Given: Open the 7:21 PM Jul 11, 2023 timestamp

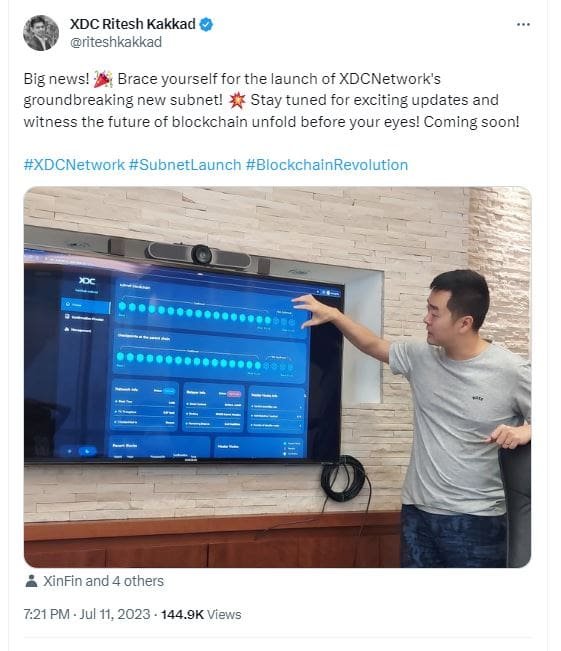Looking at the screenshot, I should [x=87, y=614].
